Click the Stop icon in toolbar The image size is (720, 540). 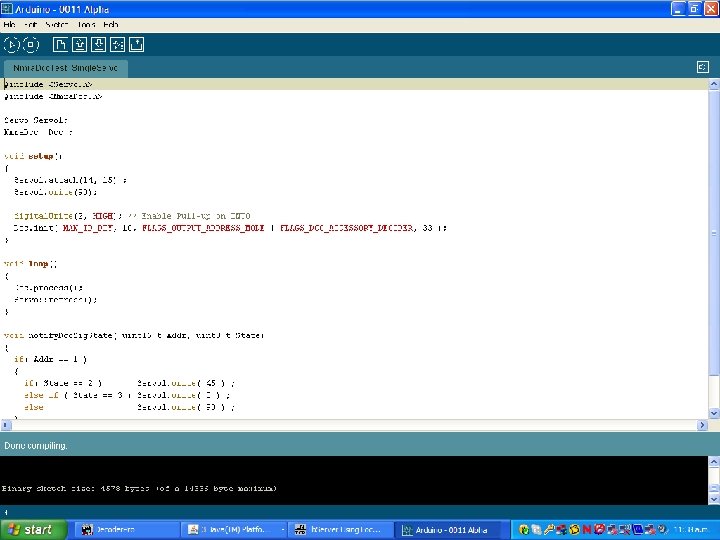[x=31, y=45]
